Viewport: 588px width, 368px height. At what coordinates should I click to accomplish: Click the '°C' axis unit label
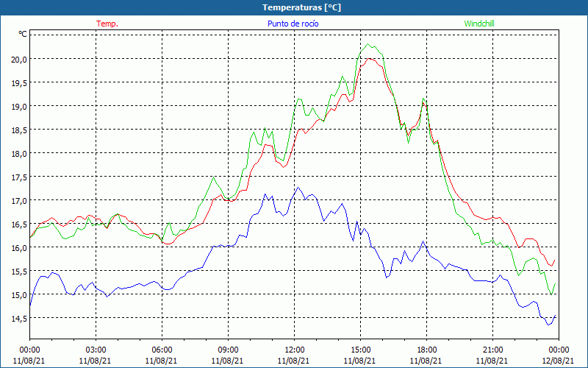[23, 34]
